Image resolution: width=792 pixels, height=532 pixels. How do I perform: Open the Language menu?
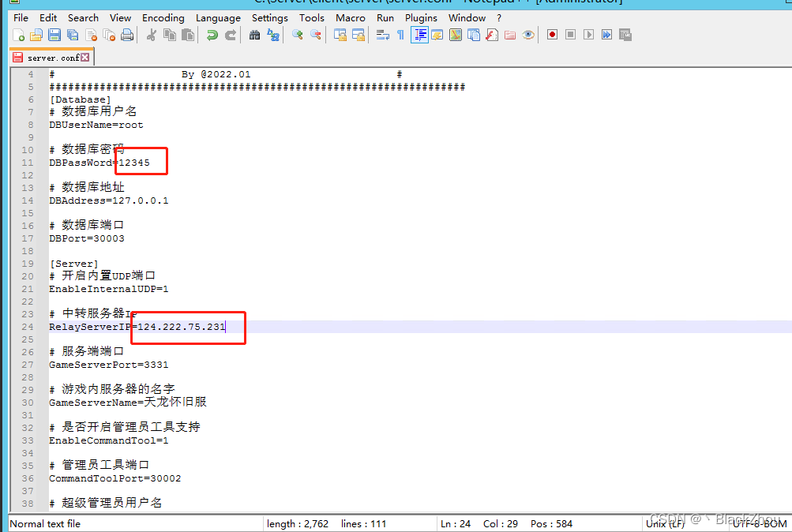pyautogui.click(x=219, y=17)
